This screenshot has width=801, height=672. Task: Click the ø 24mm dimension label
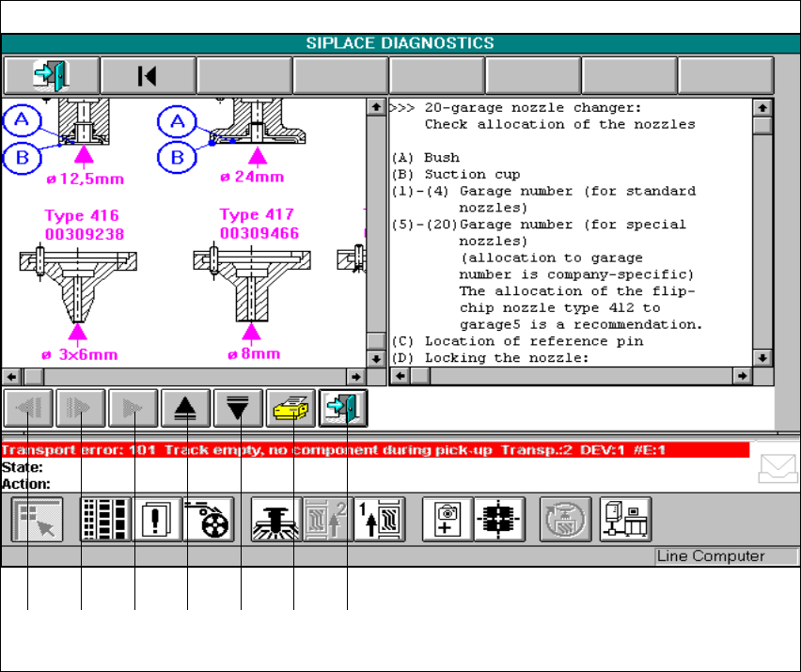[252, 178]
